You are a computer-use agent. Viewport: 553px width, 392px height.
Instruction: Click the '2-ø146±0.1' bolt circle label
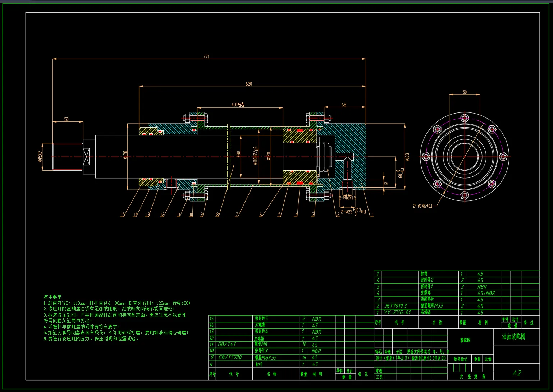(423, 206)
